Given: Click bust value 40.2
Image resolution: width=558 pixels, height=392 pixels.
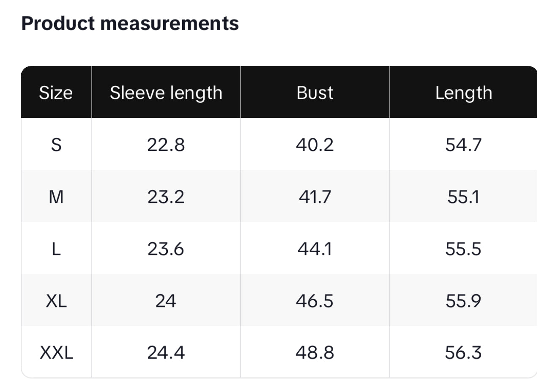Looking at the screenshot, I should [x=315, y=145].
